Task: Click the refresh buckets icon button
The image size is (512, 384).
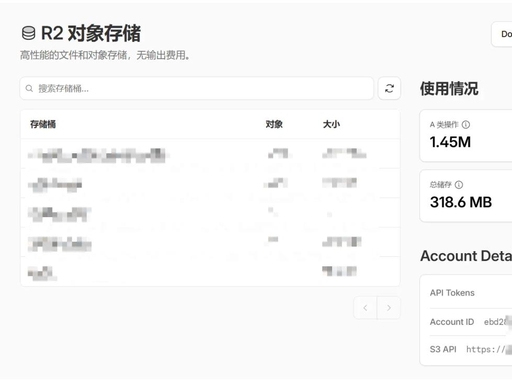Action: click(x=389, y=88)
